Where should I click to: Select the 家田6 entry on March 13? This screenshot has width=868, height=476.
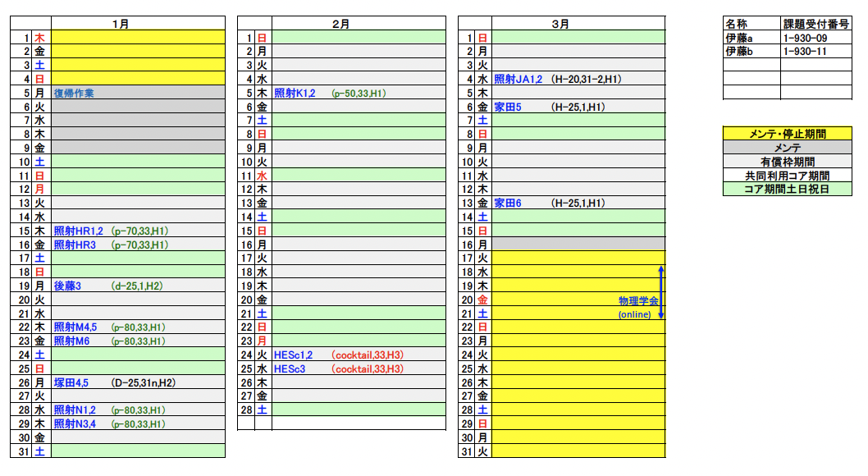pyautogui.click(x=508, y=204)
